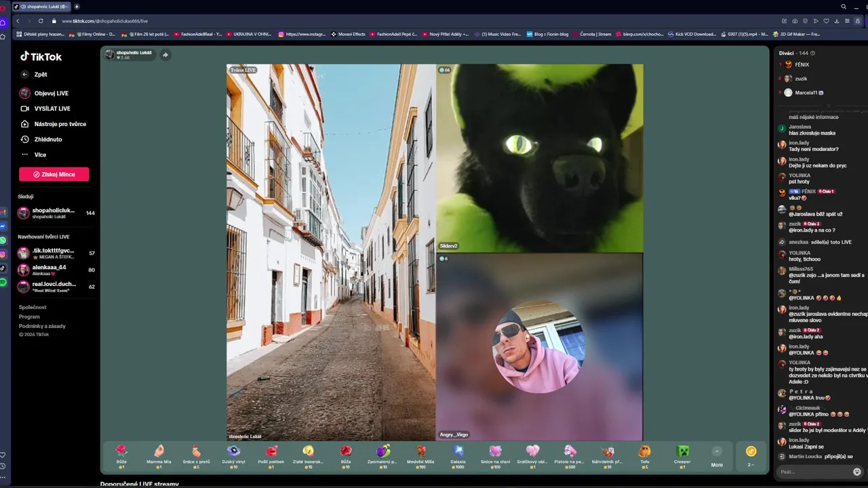The height and width of the screenshot is (488, 868).
Task: Send the Náhrdelník př... gift
Action: tap(608, 457)
